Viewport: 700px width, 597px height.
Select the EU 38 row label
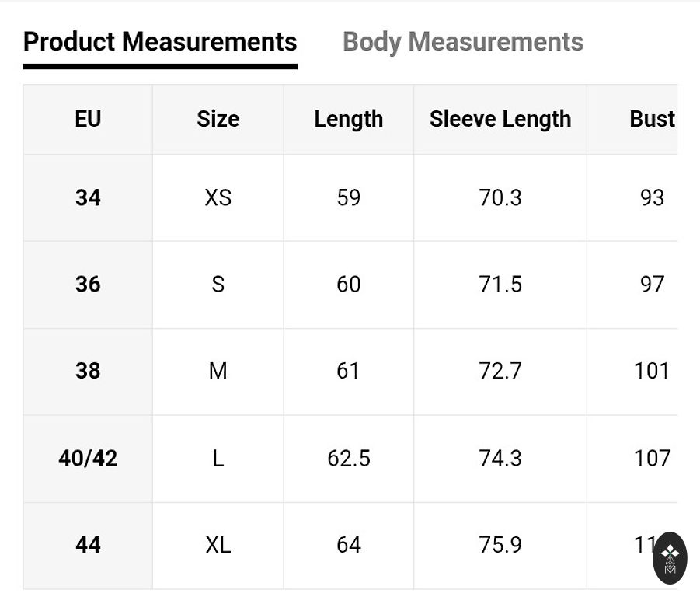coord(88,371)
